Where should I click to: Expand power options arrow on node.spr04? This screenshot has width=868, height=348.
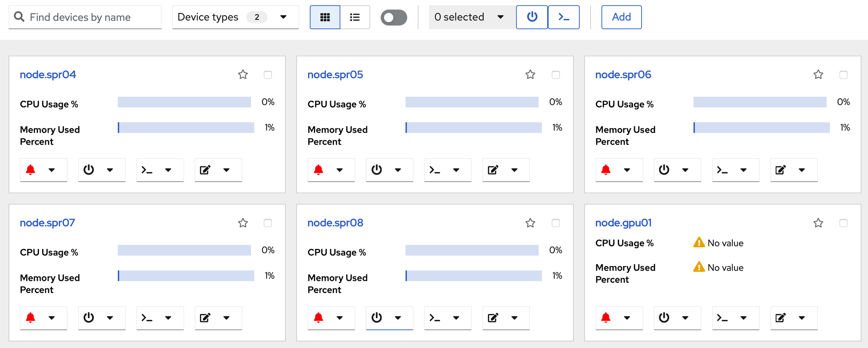(x=110, y=170)
